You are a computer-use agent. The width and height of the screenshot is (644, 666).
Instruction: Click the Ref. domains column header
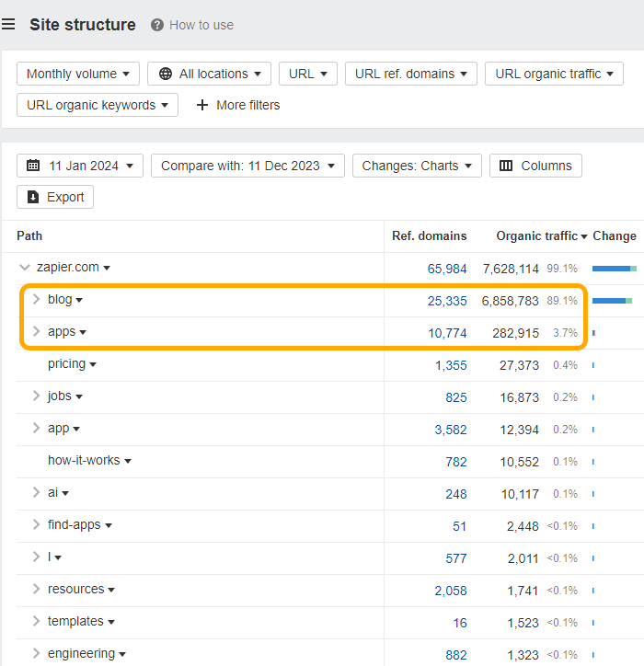point(429,235)
